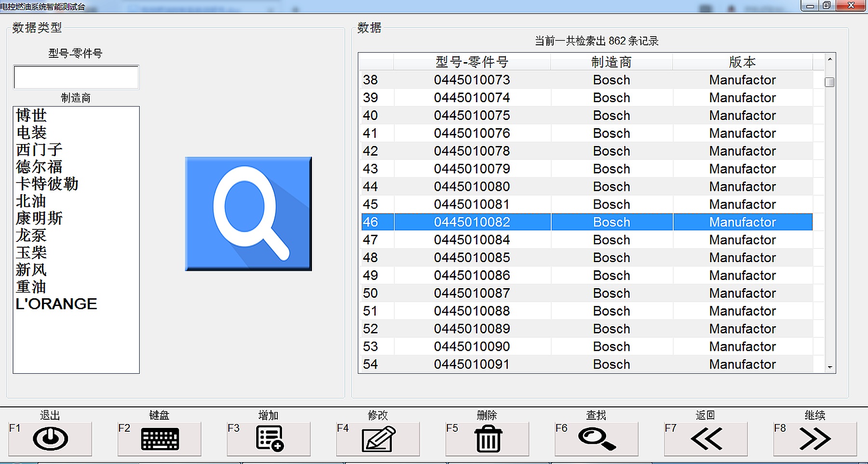
Task: Select 北油 in manufacturer list
Action: 31,201
